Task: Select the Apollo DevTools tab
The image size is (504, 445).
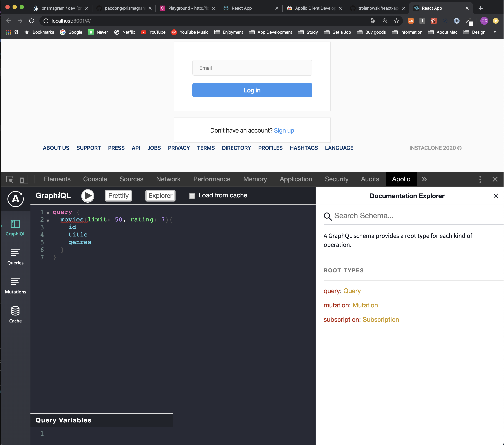Action: tap(401, 179)
